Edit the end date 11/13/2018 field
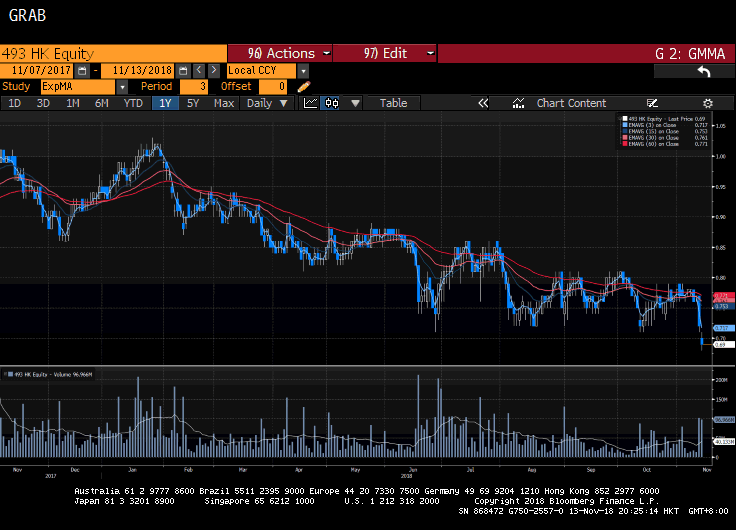The height and width of the screenshot is (530, 736). (138, 71)
